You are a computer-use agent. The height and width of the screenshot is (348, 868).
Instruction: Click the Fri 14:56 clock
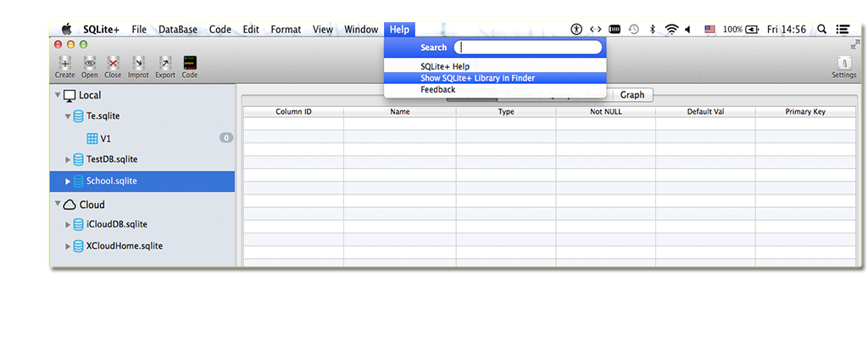click(786, 30)
